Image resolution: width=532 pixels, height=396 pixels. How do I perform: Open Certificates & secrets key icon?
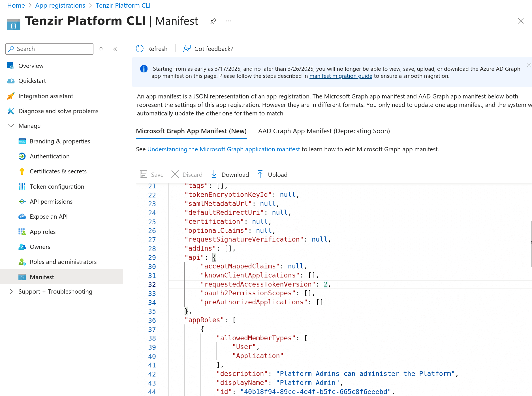click(x=22, y=171)
